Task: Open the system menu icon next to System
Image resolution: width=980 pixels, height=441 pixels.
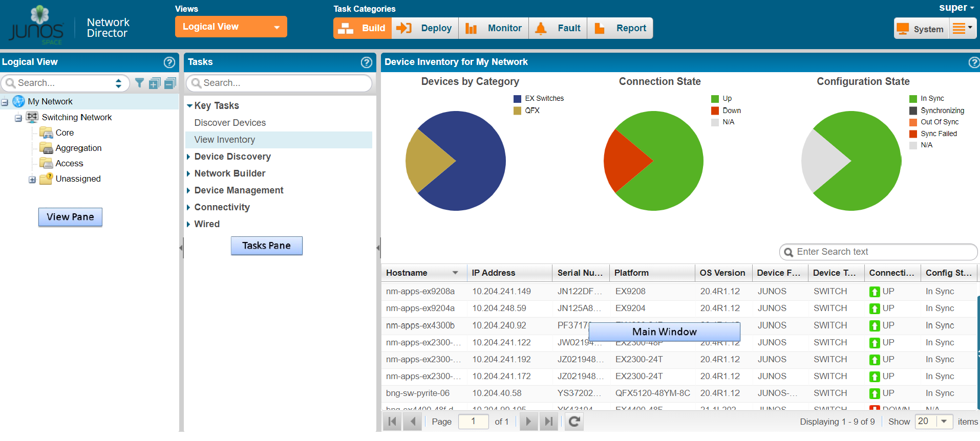Action: [x=962, y=28]
